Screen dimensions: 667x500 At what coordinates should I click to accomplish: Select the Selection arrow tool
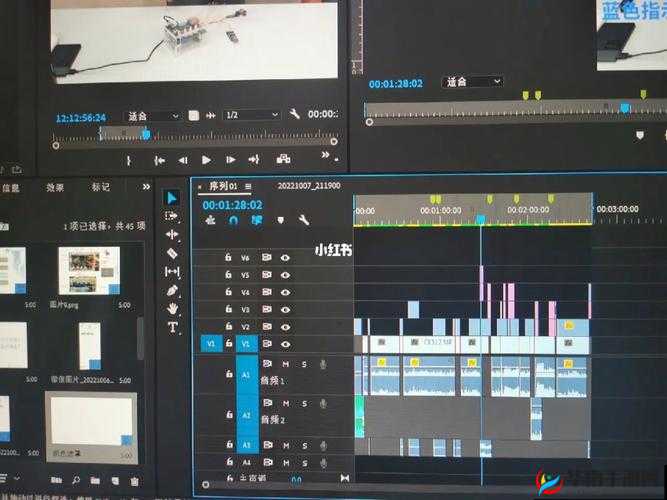pyautogui.click(x=172, y=198)
